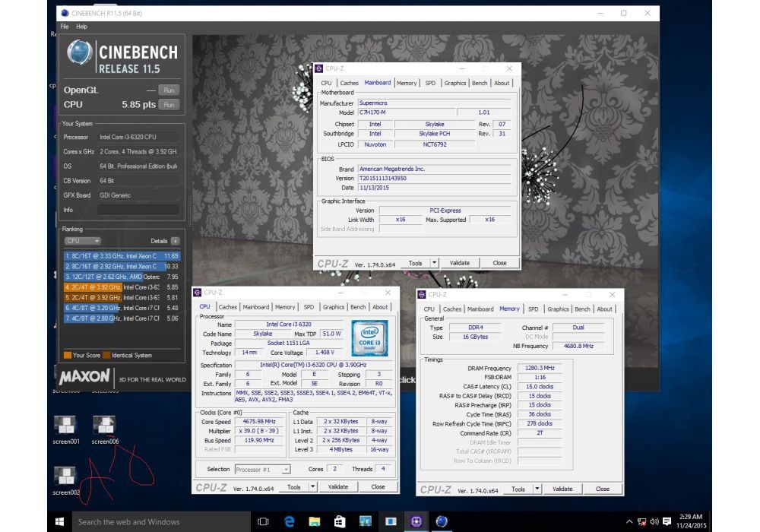This screenshot has width=760, height=532.
Task: Select ranking row 6, the 4C/8T @ 3.20 GHz Core i7
Action: [x=122, y=308]
